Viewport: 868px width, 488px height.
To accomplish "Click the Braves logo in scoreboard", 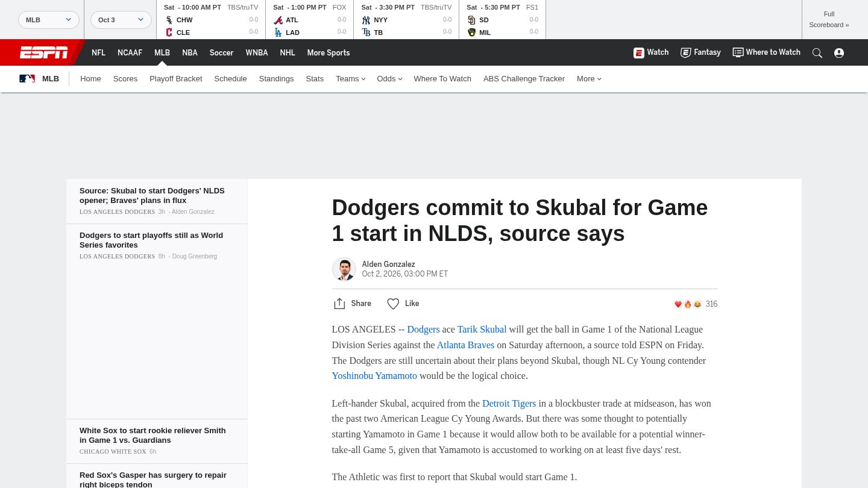I will (x=278, y=20).
